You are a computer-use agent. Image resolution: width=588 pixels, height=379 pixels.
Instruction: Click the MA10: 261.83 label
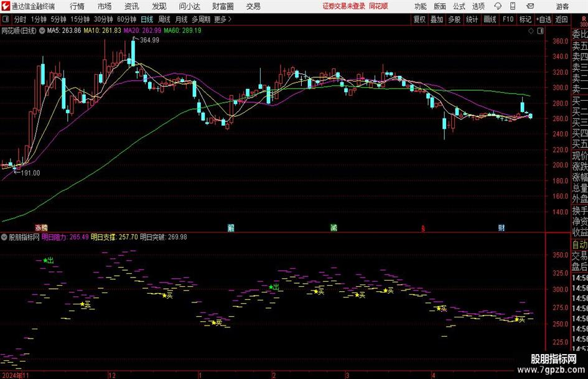[x=102, y=30]
